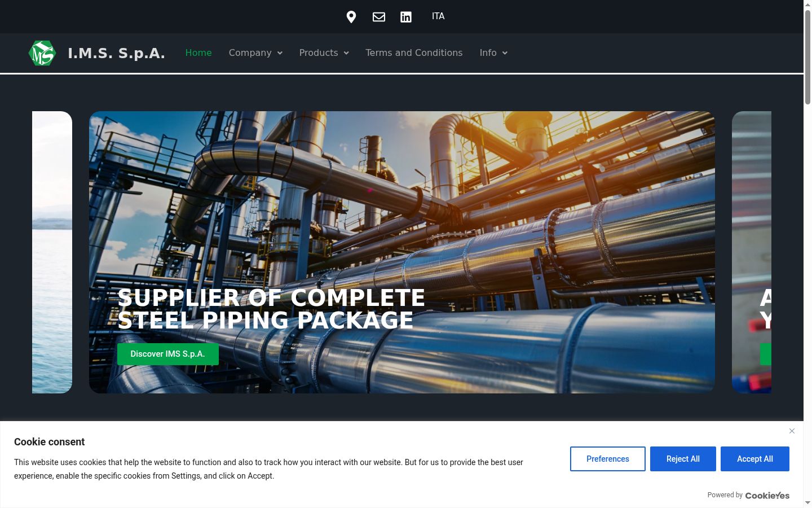Click the scrollbar down arrow

click(x=807, y=503)
